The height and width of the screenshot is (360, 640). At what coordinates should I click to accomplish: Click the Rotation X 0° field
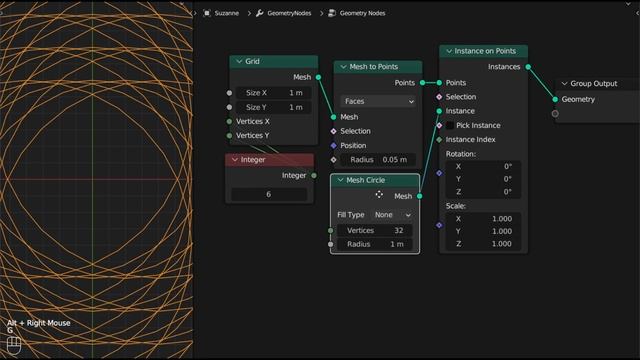483,167
